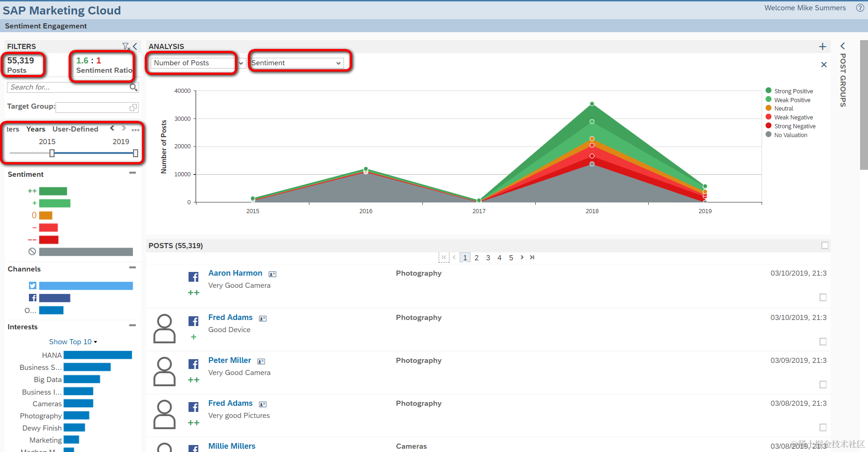Filter by Big Data interest bar
The width and height of the screenshot is (868, 452).
point(82,380)
